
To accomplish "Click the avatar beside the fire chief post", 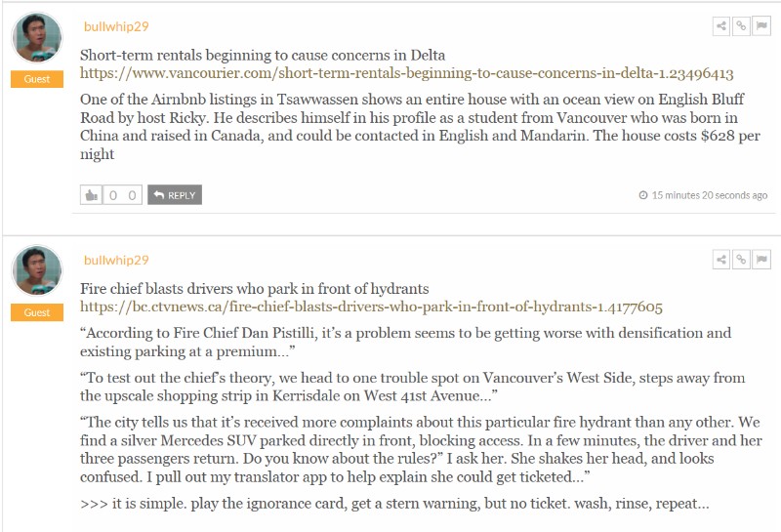I will coord(37,272).
